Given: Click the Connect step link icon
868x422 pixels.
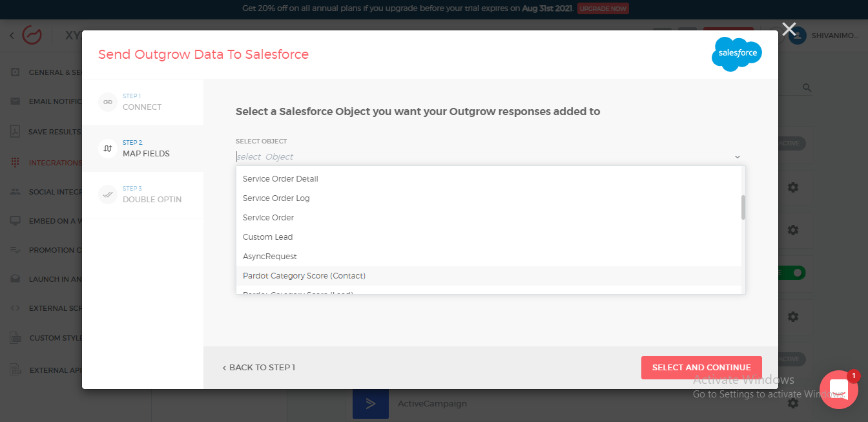Looking at the screenshot, I should (x=108, y=102).
